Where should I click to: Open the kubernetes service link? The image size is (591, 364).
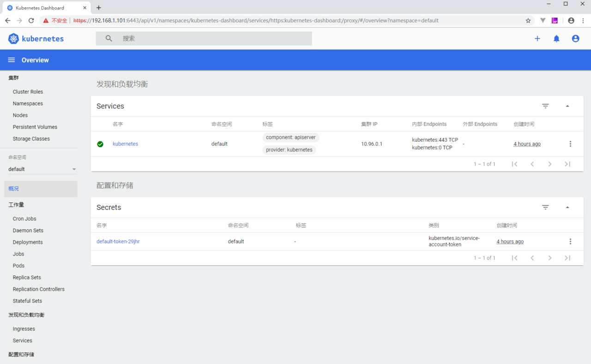[126, 144]
